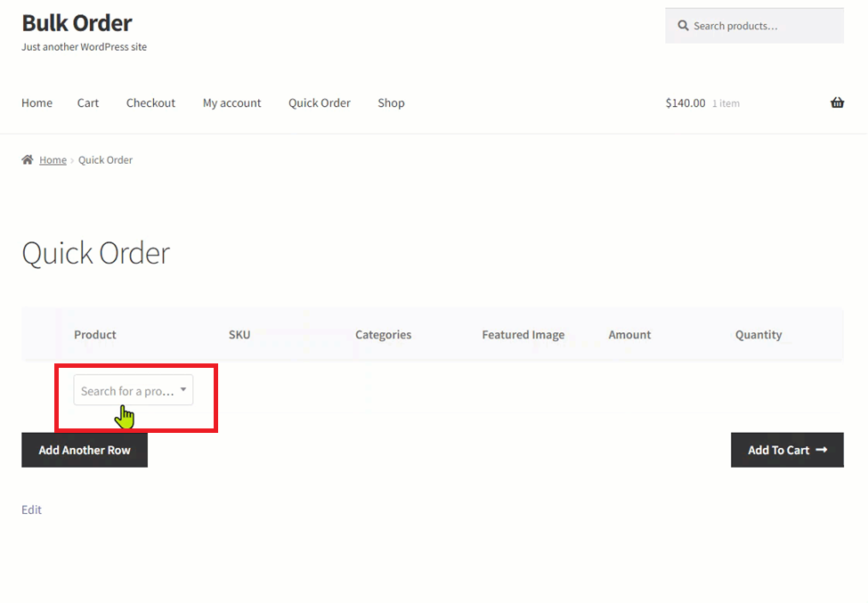Go to the Cart menu item

tap(88, 103)
